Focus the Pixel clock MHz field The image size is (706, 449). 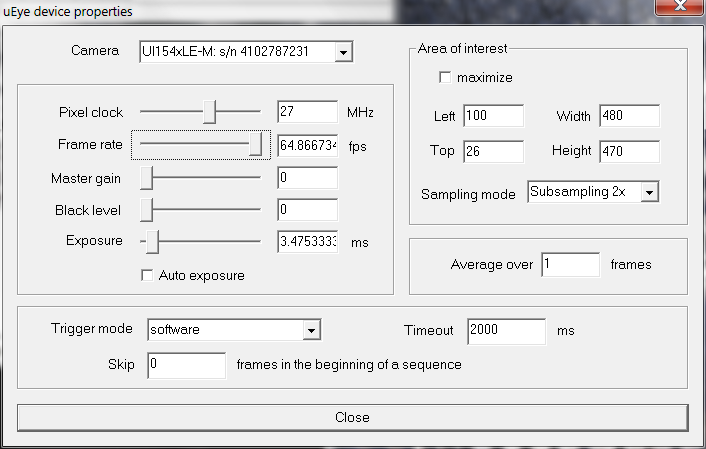click(x=306, y=112)
